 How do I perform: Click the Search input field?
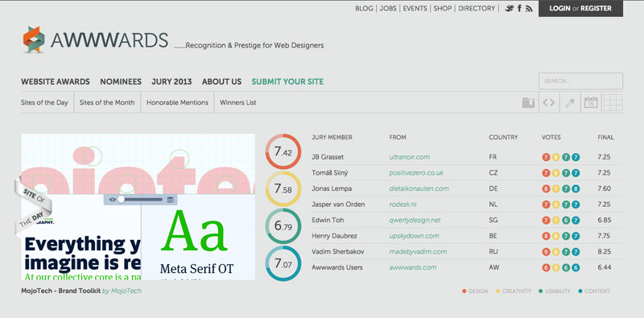(580, 81)
